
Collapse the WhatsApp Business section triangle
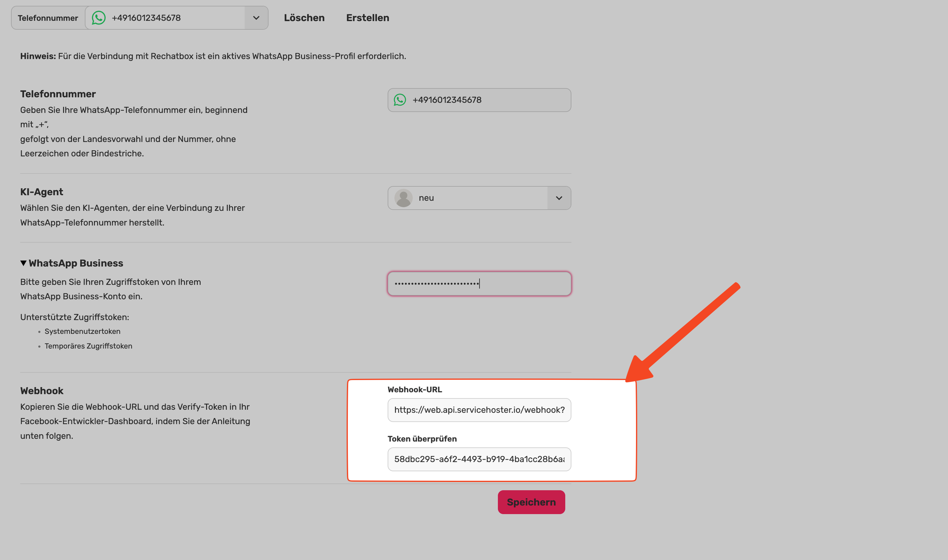(x=23, y=263)
